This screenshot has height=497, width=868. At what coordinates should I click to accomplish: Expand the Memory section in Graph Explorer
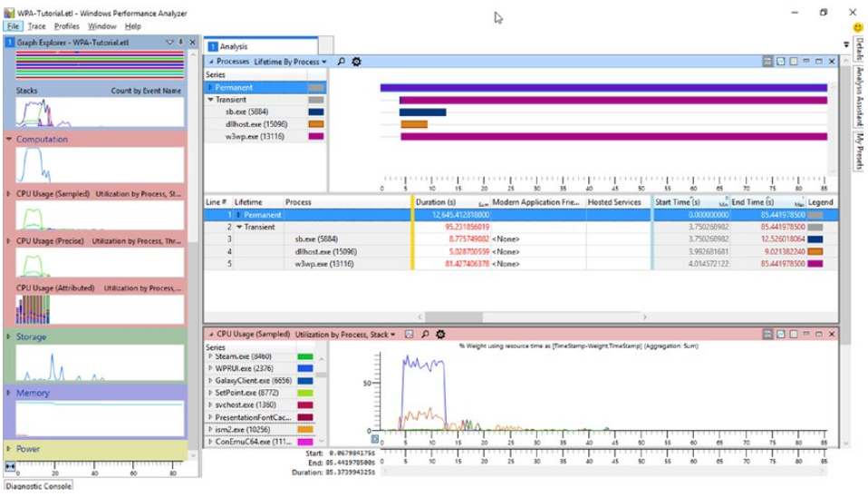click(9, 393)
